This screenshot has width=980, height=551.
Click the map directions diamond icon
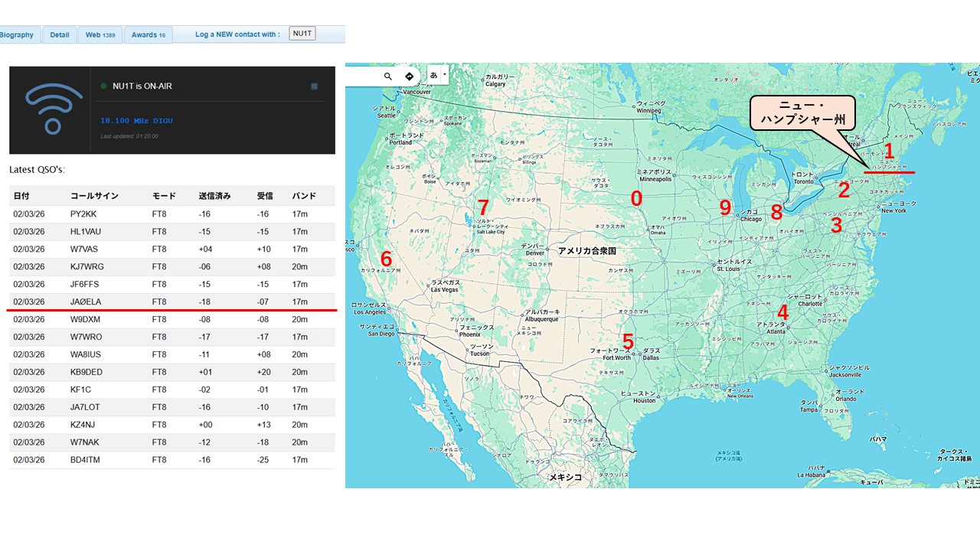coord(409,77)
